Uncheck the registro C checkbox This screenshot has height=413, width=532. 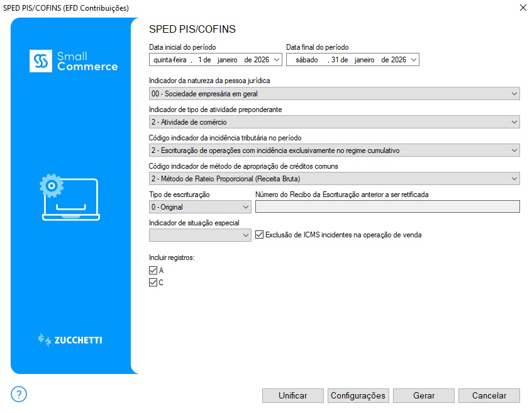pyautogui.click(x=153, y=283)
